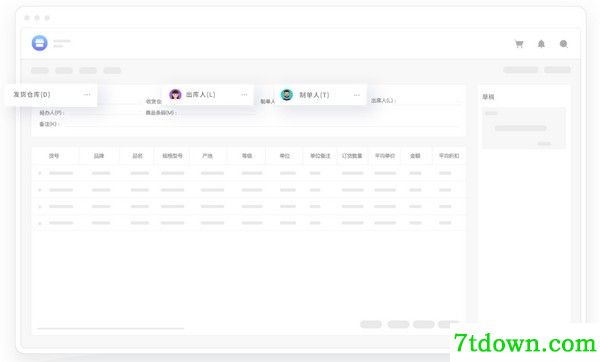The image size is (600, 362).
Task: Click the blue store logo icon
Action: [39, 43]
